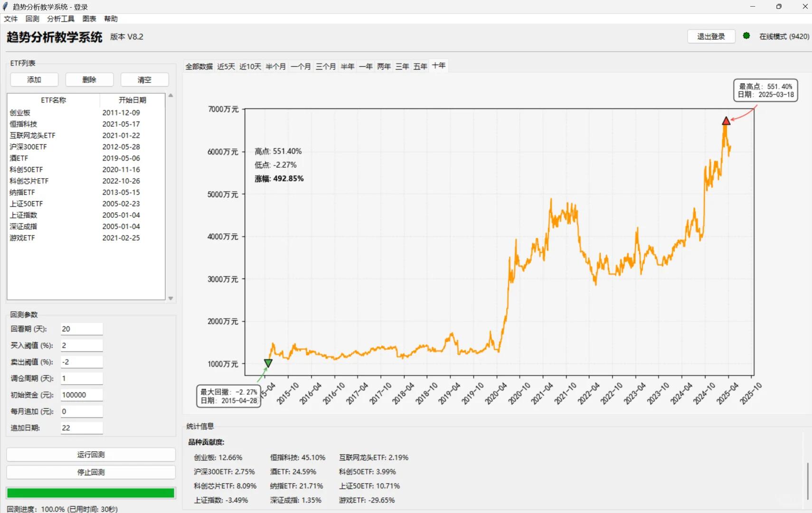Select the 互联网龙头ETF row
Screen dimensions: 812x513
[x=86, y=135]
